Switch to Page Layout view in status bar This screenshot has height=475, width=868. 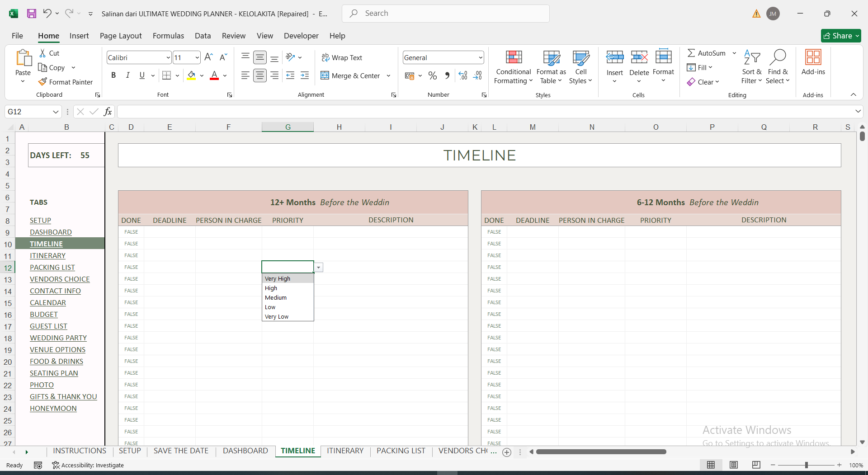click(733, 465)
